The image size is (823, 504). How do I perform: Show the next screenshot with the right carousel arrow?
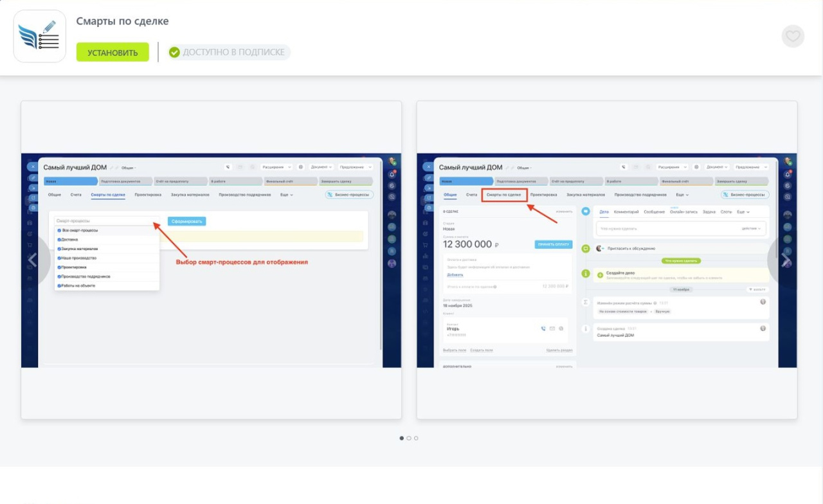pos(785,260)
